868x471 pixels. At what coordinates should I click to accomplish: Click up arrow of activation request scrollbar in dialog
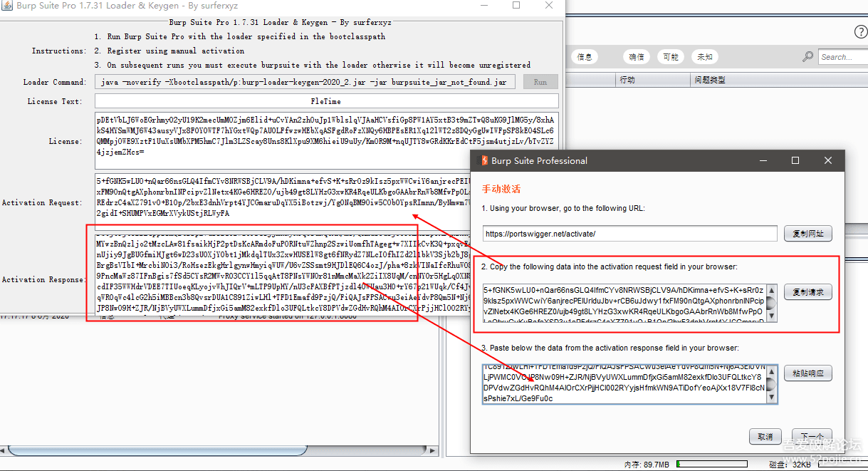(773, 290)
